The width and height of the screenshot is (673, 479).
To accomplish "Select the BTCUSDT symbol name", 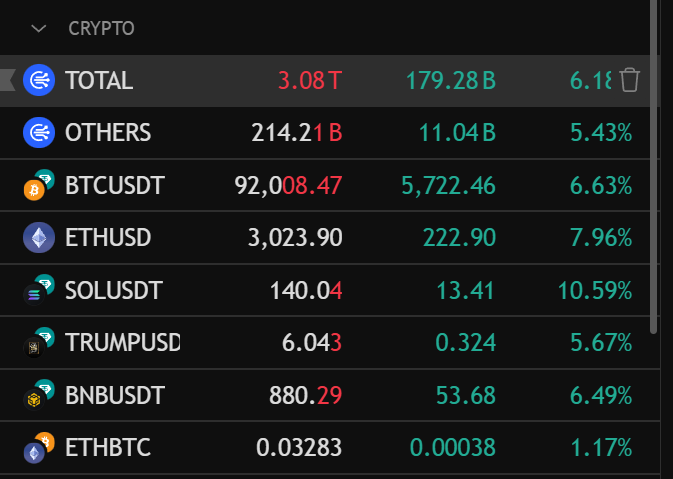I will click(x=114, y=185).
